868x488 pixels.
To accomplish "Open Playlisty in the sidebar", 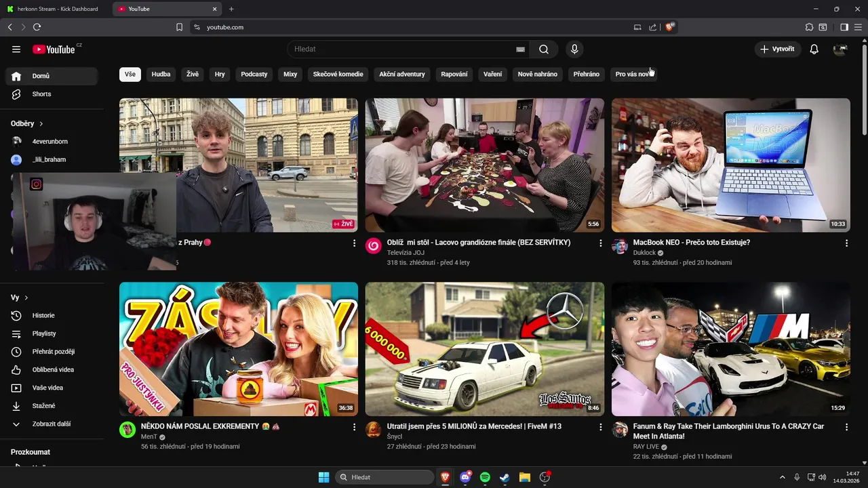I will tap(52, 333).
